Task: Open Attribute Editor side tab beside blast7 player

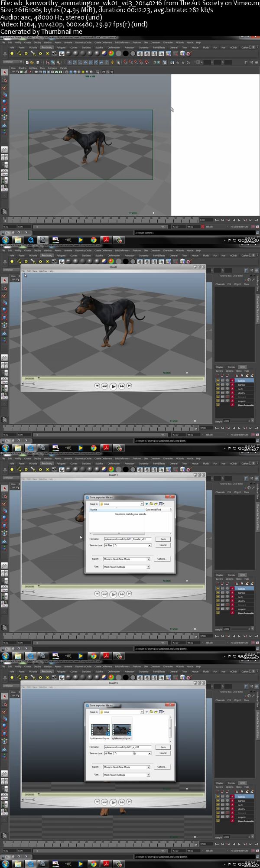Action: pyautogui.click(x=257, y=283)
